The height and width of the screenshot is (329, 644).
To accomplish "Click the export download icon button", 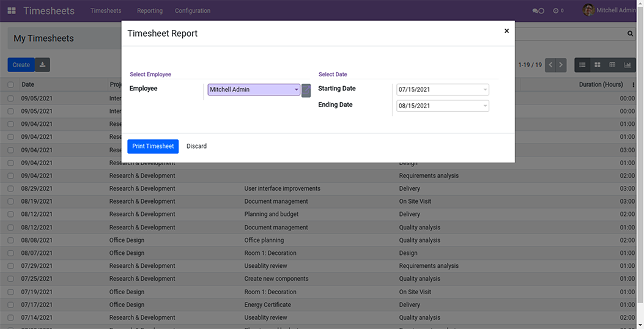I will [42, 64].
